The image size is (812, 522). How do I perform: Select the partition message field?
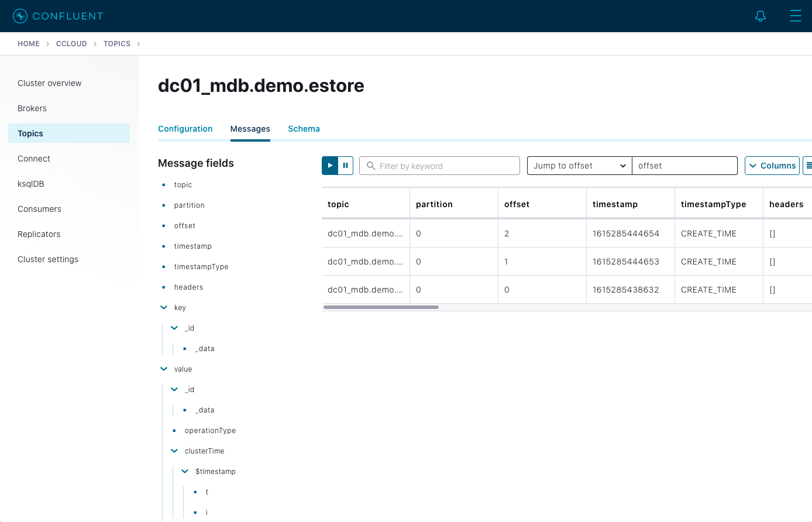[x=190, y=205]
